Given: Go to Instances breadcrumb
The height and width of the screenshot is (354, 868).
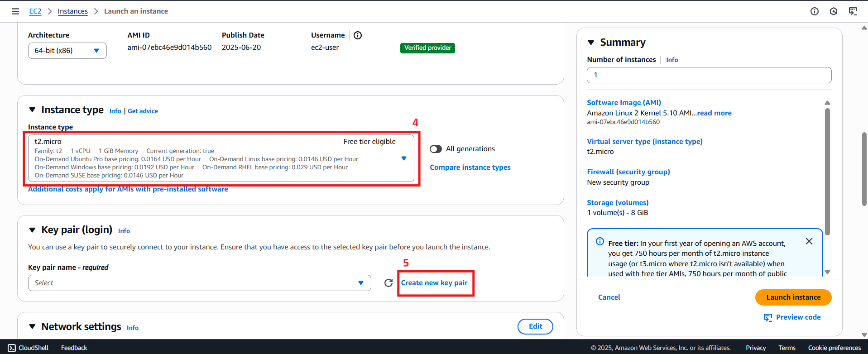Looking at the screenshot, I should (73, 11).
